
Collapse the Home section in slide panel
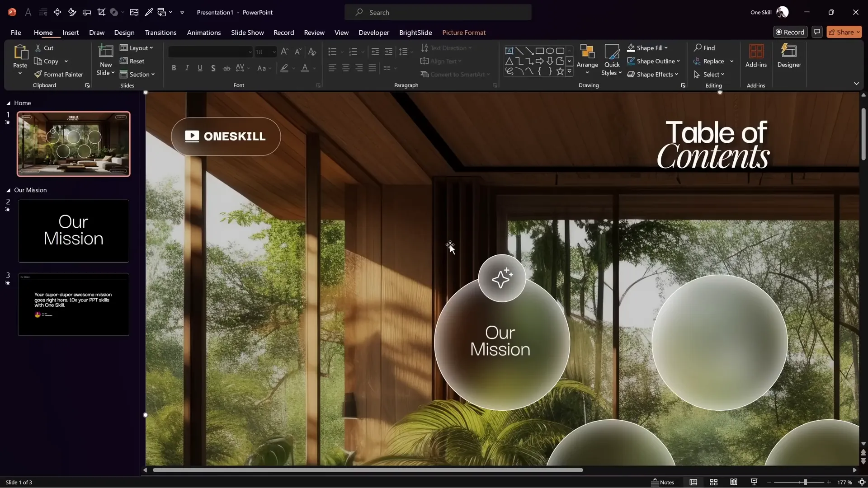pos(8,103)
